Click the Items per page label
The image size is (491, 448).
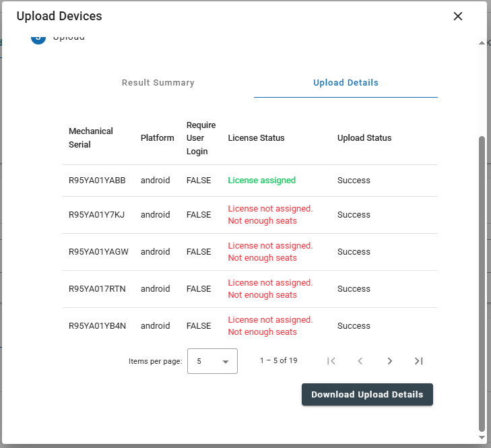point(156,361)
